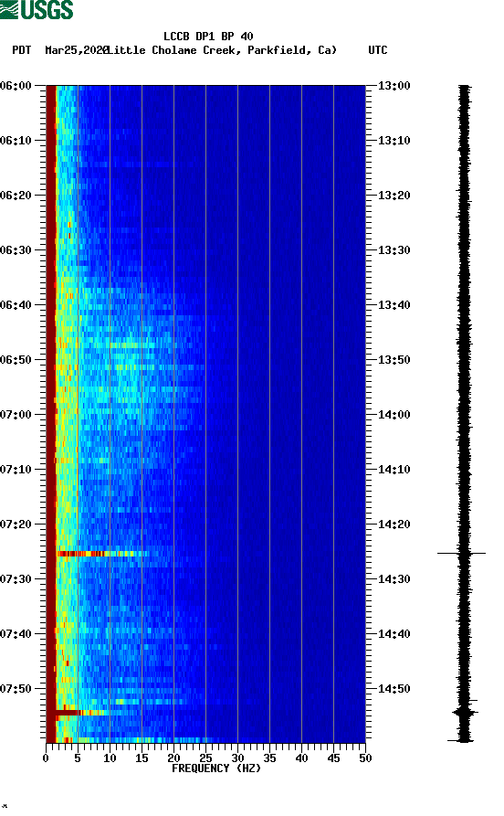Click the 14:00 UTC time label
The width and height of the screenshot is (504, 816).
[x=394, y=415]
